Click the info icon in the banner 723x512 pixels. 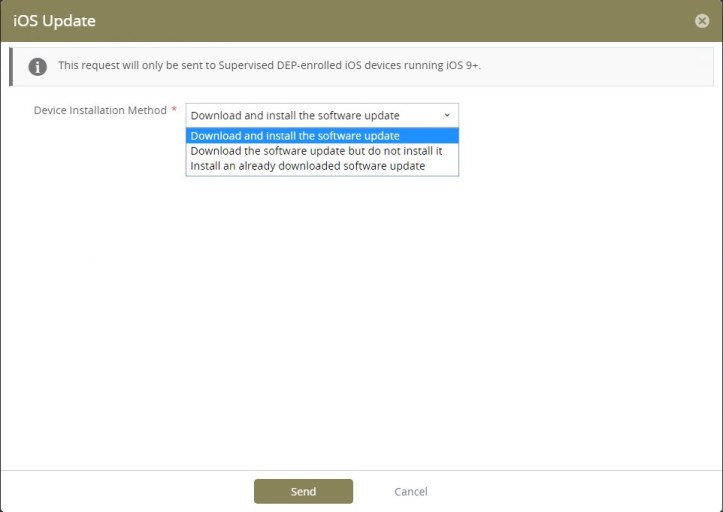(x=37, y=67)
